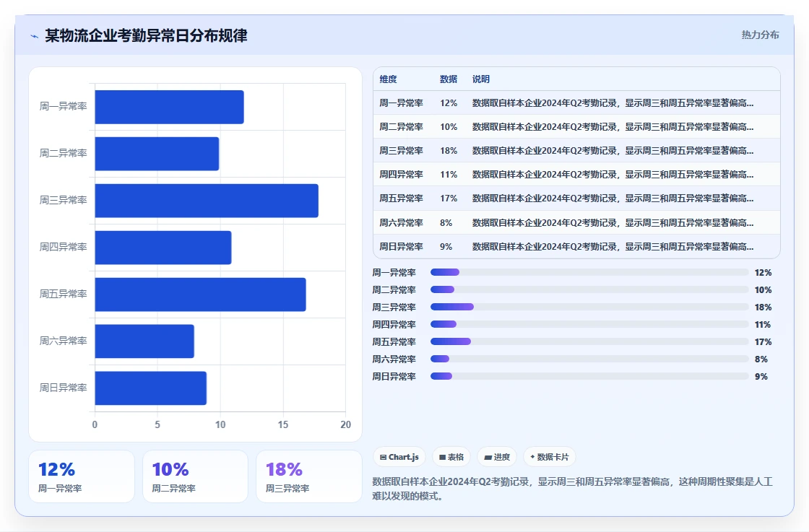Image resolution: width=809 pixels, height=532 pixels.
Task: Click the 18% value cell in the table
Action: click(x=449, y=151)
